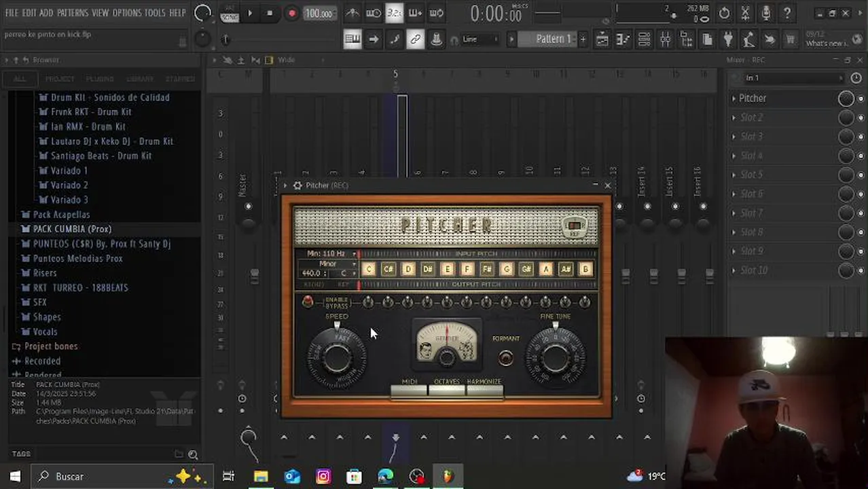Viewport: 868px width, 489px height.
Task: Open the PATTERNS menu
Action: click(73, 13)
